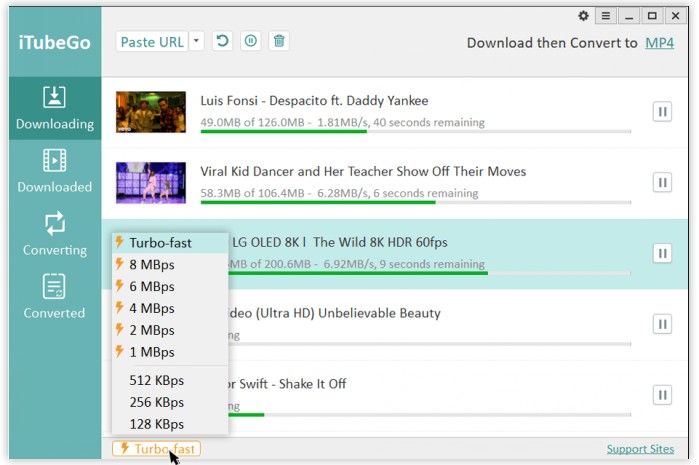Click the Shake It Off title
Screen dimensions: 699x465
pos(287,384)
